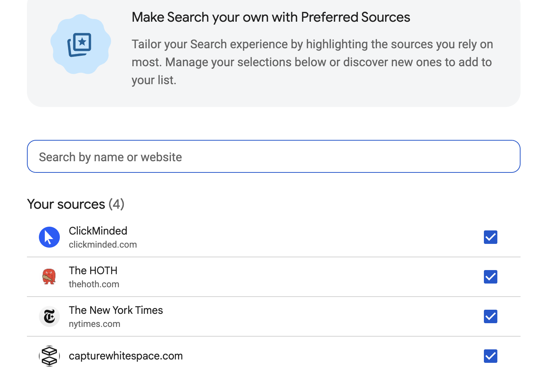This screenshot has height=392, width=534.
Task: Click the ClickMinded cursor logo icon
Action: point(49,237)
